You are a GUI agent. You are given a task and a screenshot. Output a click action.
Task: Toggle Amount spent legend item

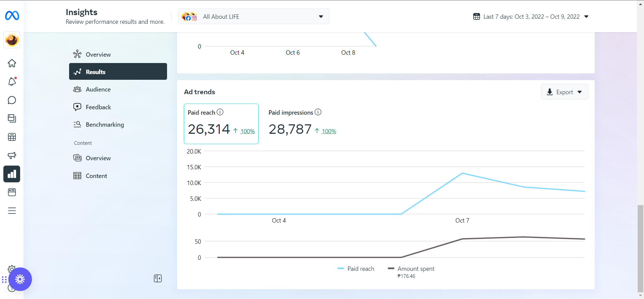click(411, 268)
